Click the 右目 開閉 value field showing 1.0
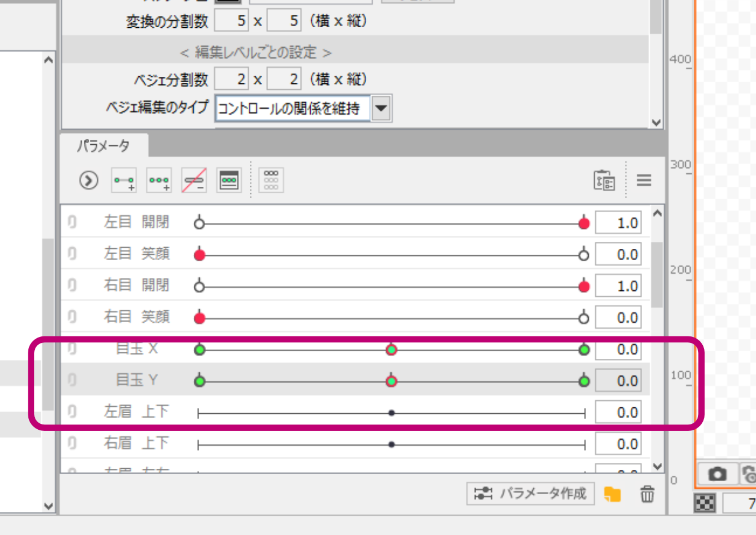Image resolution: width=756 pixels, height=535 pixels. [618, 286]
